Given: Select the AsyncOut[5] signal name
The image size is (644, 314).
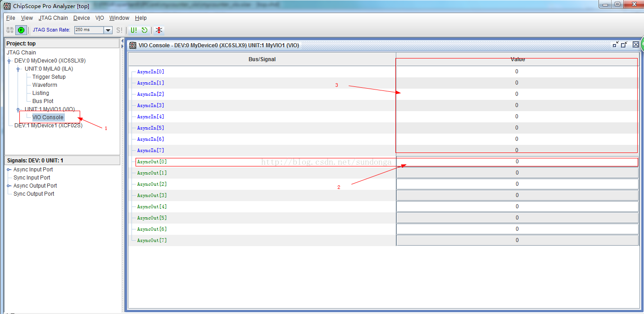Looking at the screenshot, I should coord(152,218).
